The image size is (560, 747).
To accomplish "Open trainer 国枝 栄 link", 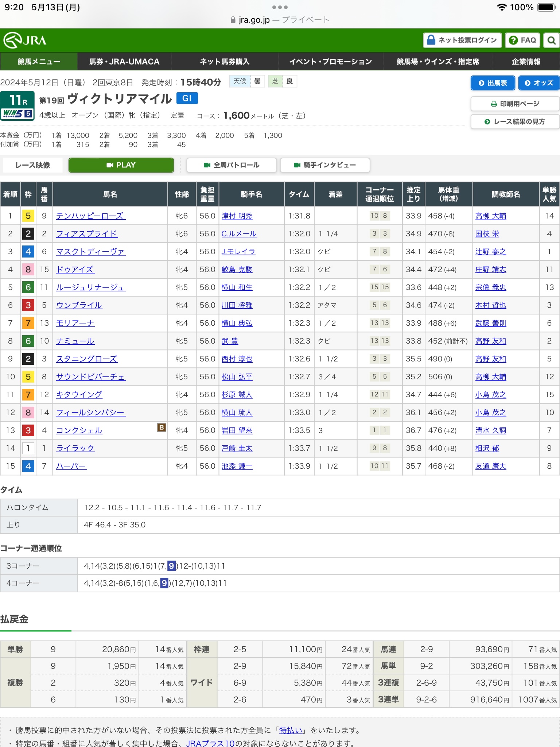I will 487,234.
